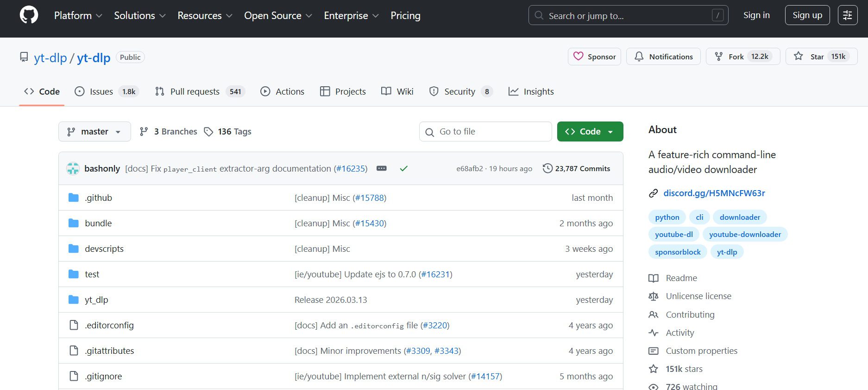Click the Sign up button
Image resolution: width=868 pixels, height=390 pixels.
(x=807, y=15)
